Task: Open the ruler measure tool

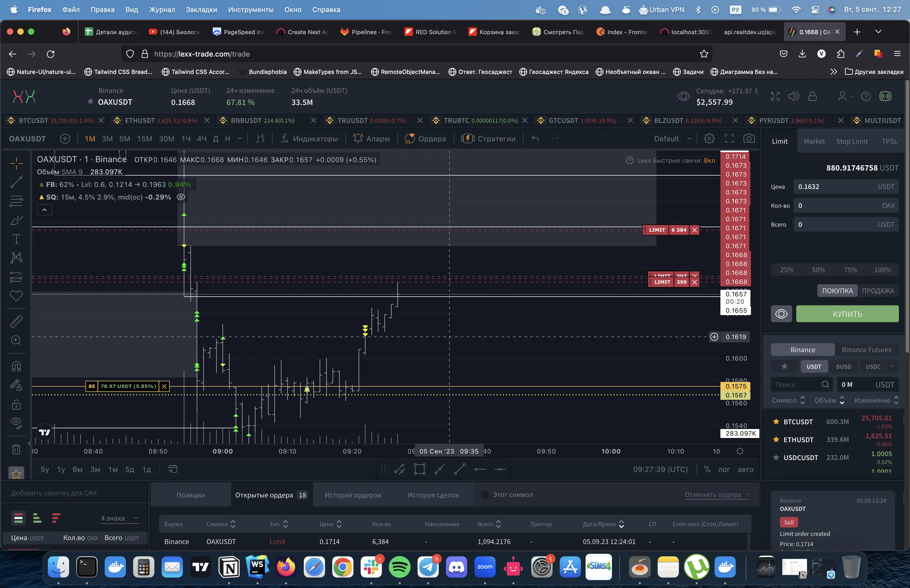Action: click(x=16, y=321)
